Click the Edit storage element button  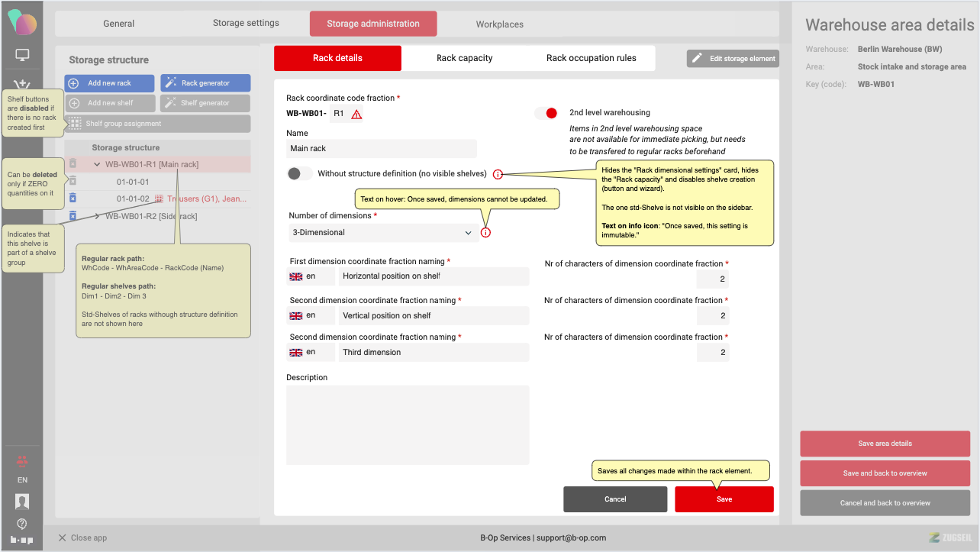[732, 59]
